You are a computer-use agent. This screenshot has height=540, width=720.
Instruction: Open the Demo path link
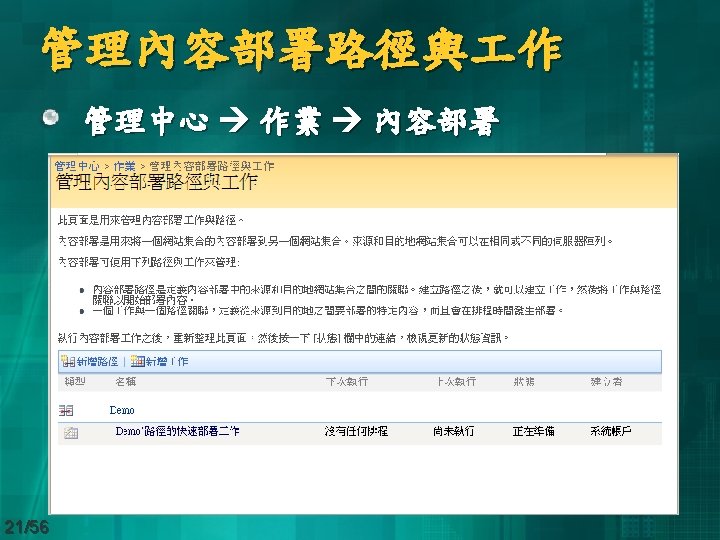click(x=122, y=410)
